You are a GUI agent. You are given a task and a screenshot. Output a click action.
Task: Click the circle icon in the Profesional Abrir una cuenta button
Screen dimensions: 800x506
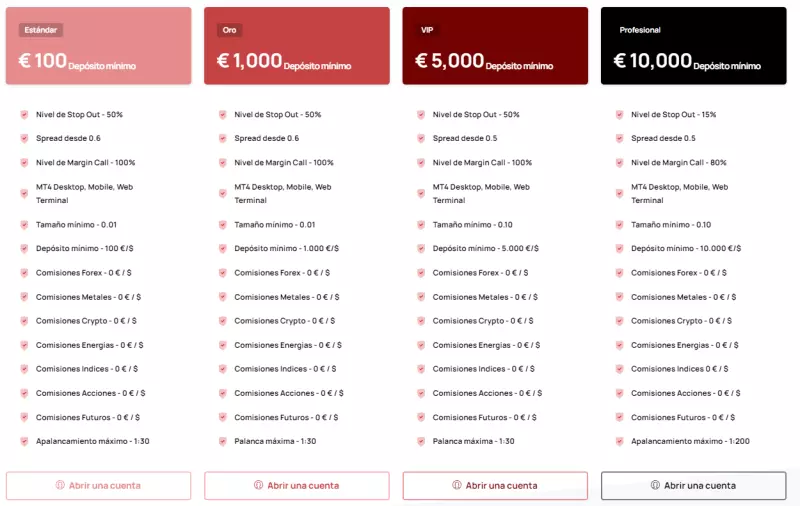[655, 485]
